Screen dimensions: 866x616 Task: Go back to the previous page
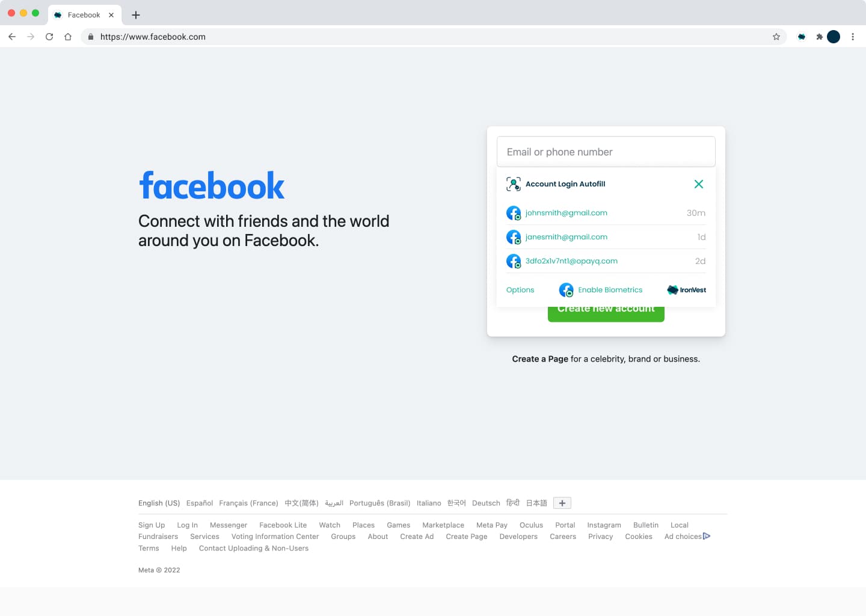point(12,37)
